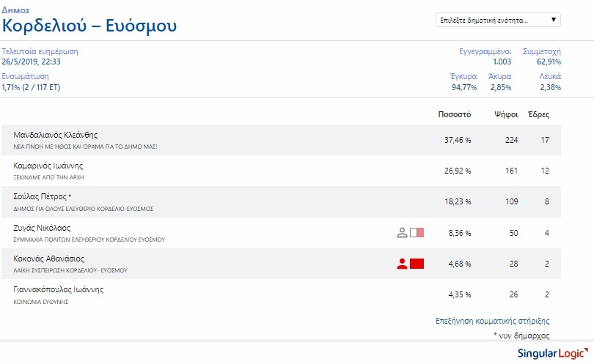The width and height of the screenshot is (594, 364).
Task: Click the 'Κορδελιού – Ευόσμου' page title
Action: pyautogui.click(x=89, y=26)
